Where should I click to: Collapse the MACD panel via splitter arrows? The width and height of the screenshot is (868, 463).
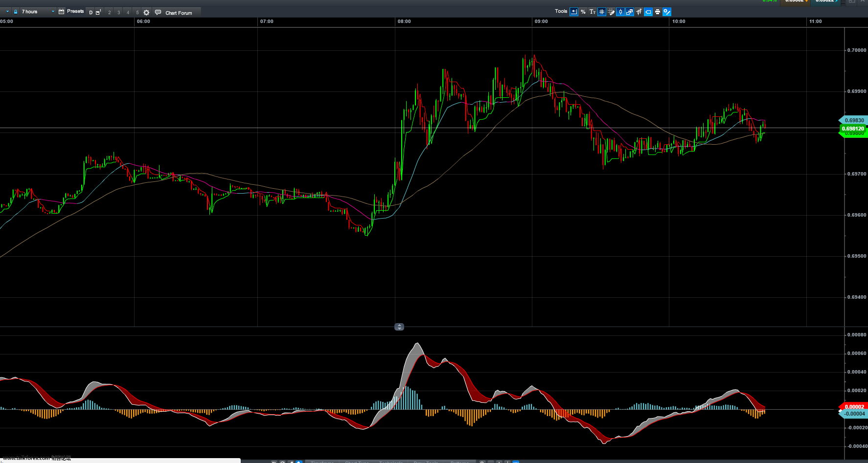click(x=399, y=327)
